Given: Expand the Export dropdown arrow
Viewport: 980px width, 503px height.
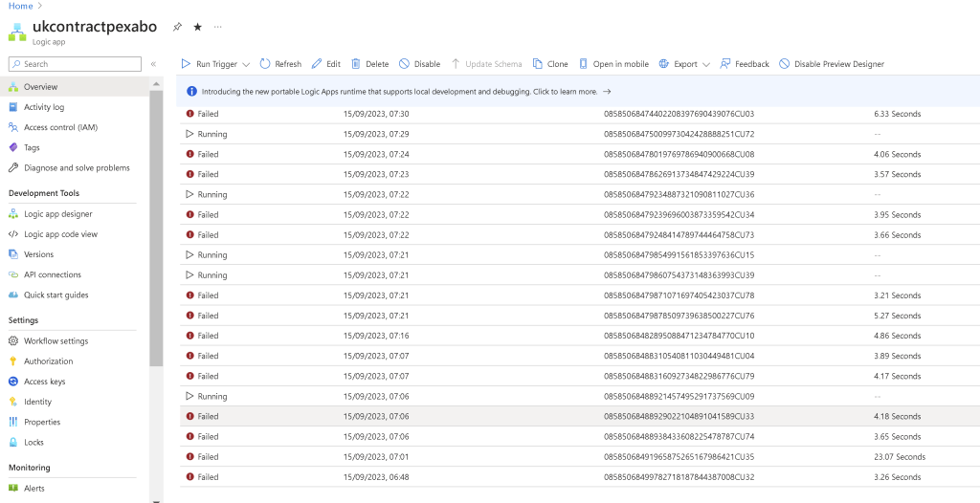Looking at the screenshot, I should pos(705,64).
